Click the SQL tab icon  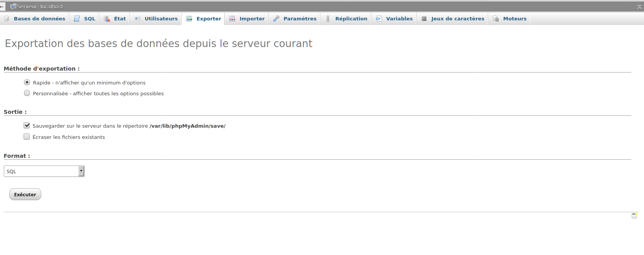[77, 19]
